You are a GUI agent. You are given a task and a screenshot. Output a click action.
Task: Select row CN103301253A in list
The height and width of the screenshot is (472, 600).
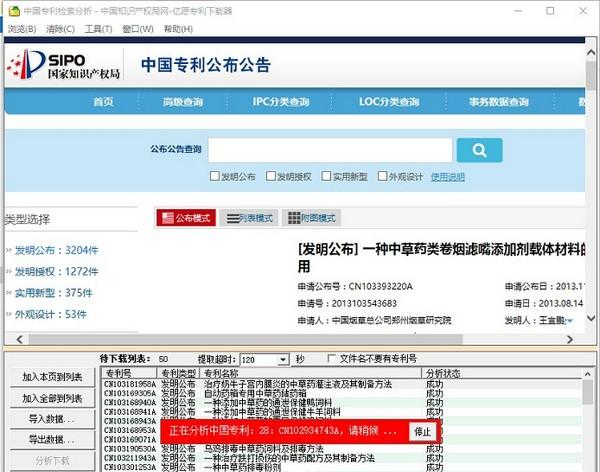pos(342,467)
